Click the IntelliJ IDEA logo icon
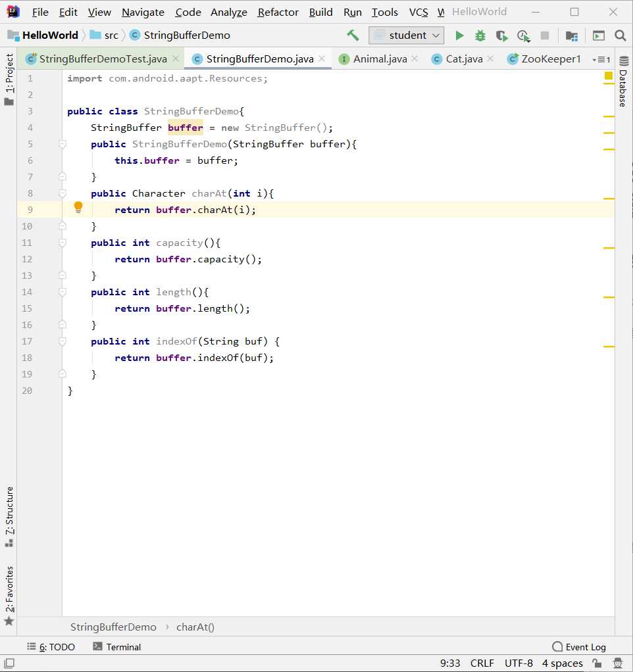The width and height of the screenshot is (633, 672). [13, 12]
